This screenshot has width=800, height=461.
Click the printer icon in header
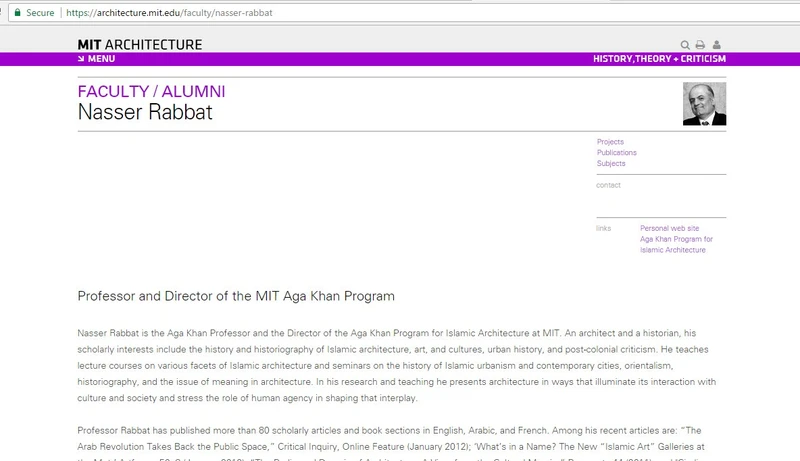[x=700, y=45]
